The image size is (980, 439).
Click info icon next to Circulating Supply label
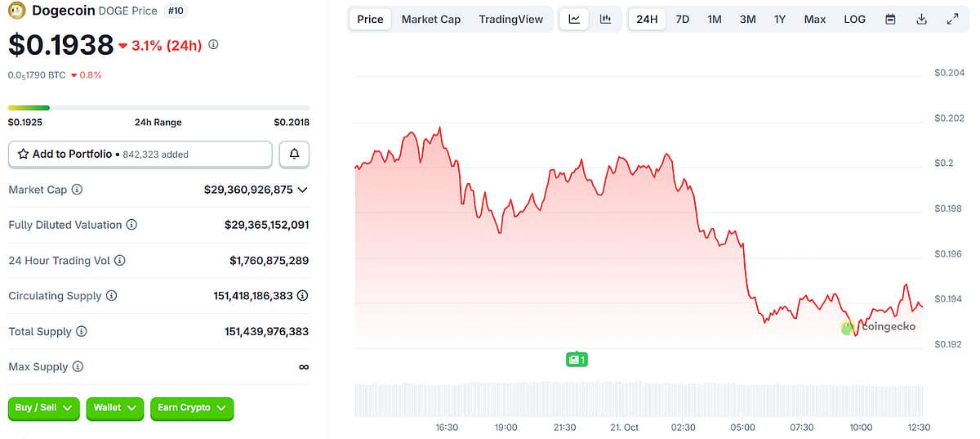(112, 296)
